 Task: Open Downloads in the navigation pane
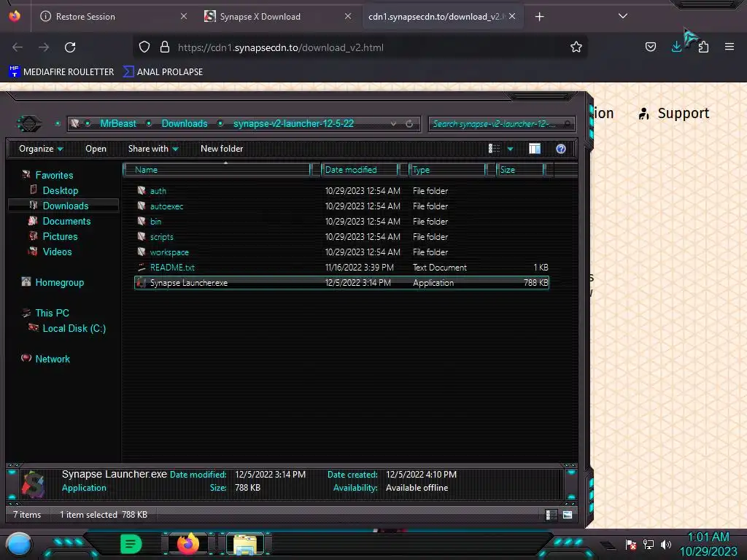point(65,206)
